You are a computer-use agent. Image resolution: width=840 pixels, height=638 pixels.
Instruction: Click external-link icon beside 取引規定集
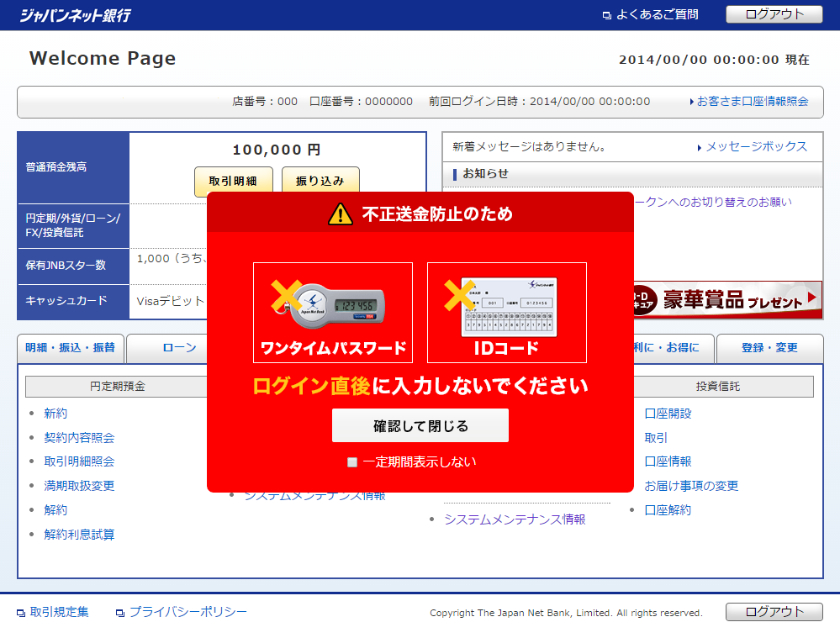[x=21, y=613]
